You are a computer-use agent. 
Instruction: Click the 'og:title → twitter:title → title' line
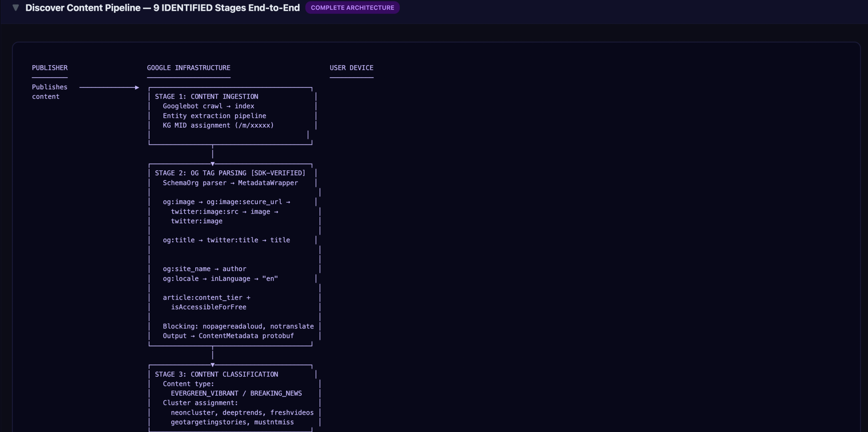click(x=226, y=240)
